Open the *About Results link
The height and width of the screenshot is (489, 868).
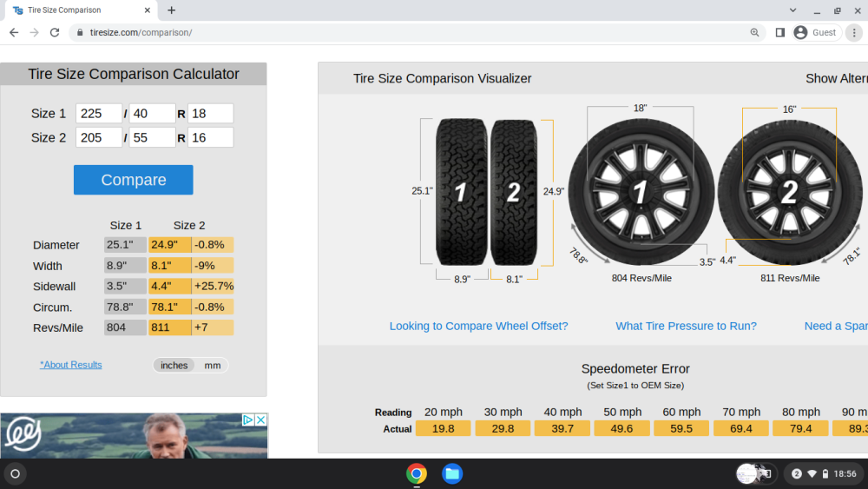point(71,365)
